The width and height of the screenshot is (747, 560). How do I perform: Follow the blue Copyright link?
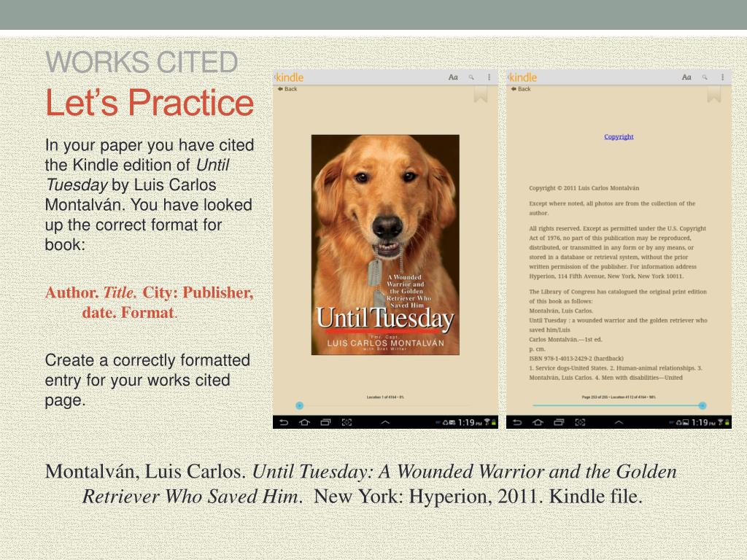(619, 136)
